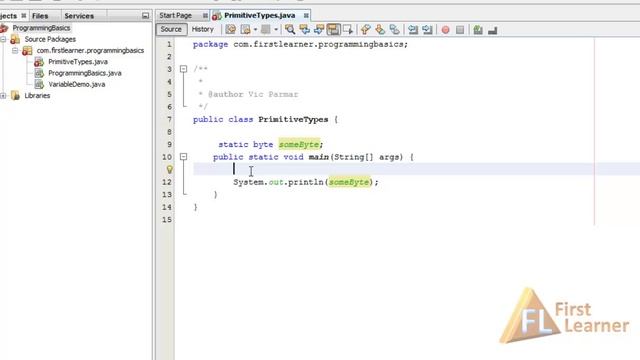
Task: Click the greyed navigate Forward icon
Action: [266, 29]
